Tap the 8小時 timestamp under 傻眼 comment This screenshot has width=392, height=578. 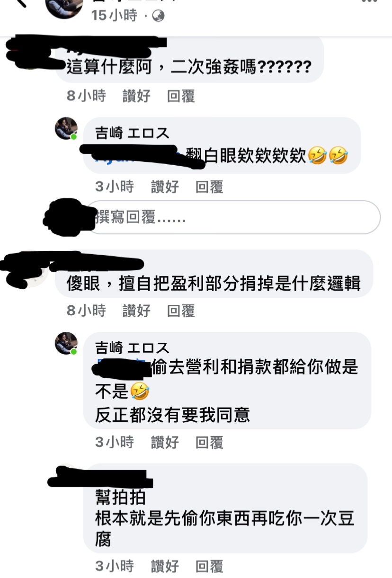(86, 311)
